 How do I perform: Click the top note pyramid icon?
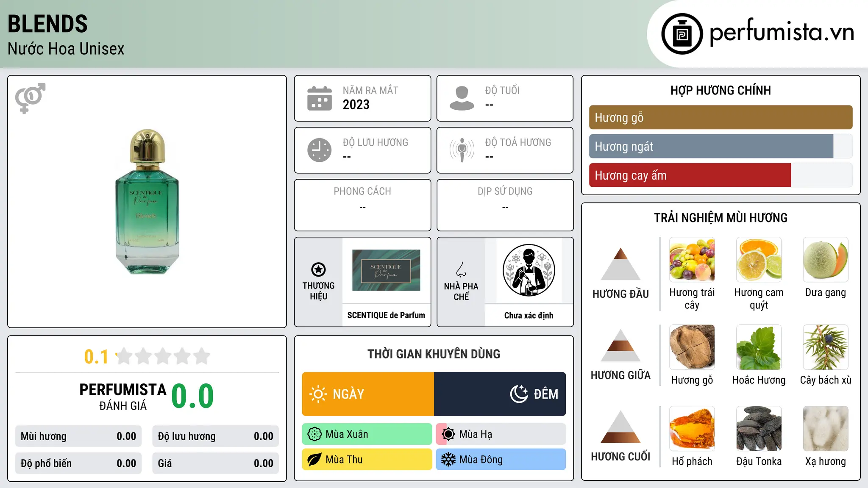(620, 264)
